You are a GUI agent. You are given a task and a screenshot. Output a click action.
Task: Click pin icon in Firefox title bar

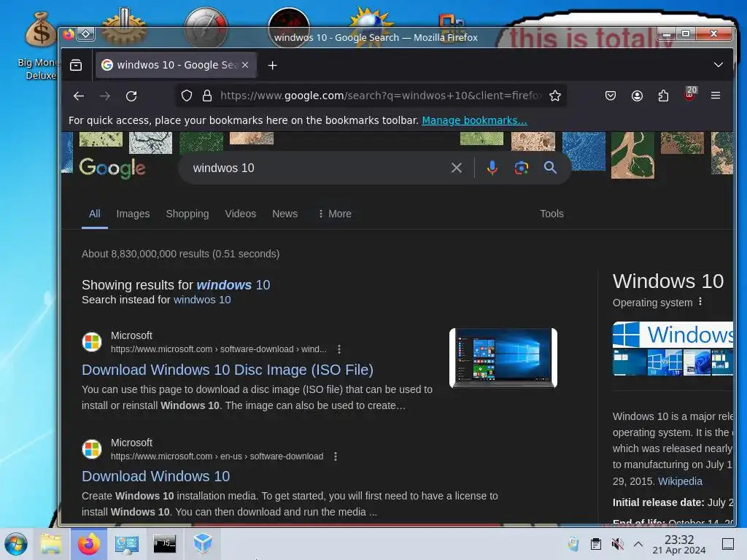click(86, 34)
